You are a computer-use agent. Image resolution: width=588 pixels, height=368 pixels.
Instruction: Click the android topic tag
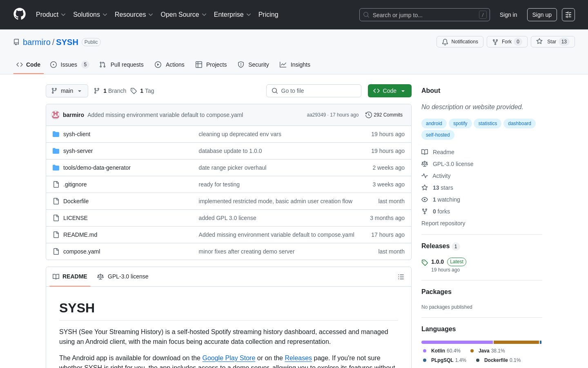point(434,123)
